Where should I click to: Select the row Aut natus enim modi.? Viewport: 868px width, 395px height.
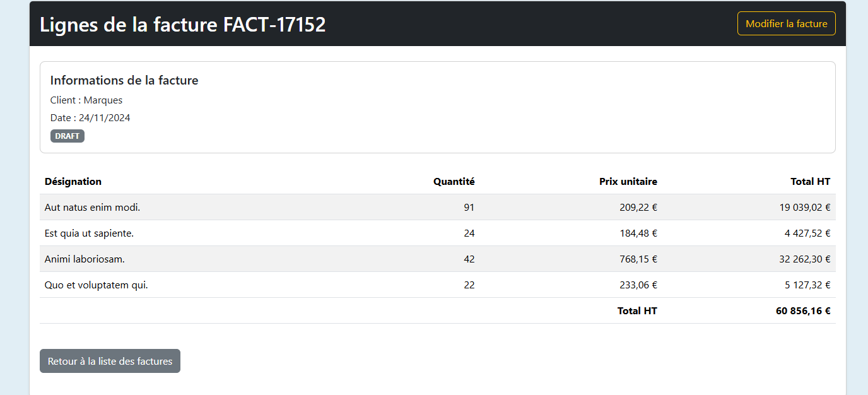click(438, 207)
